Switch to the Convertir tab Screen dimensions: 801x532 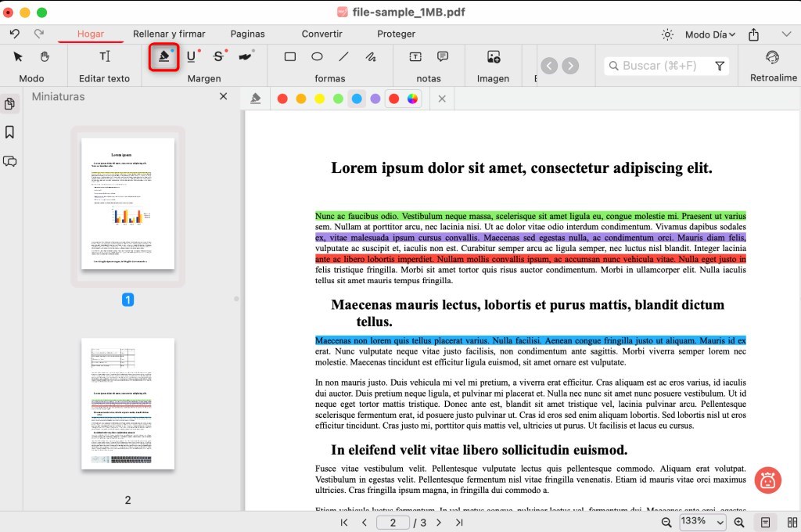click(321, 34)
